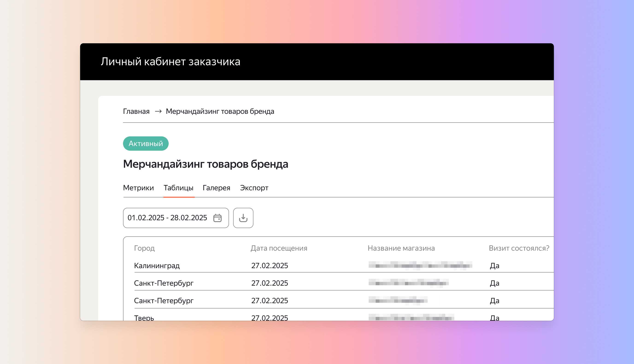Sort by Город column header

coord(144,248)
